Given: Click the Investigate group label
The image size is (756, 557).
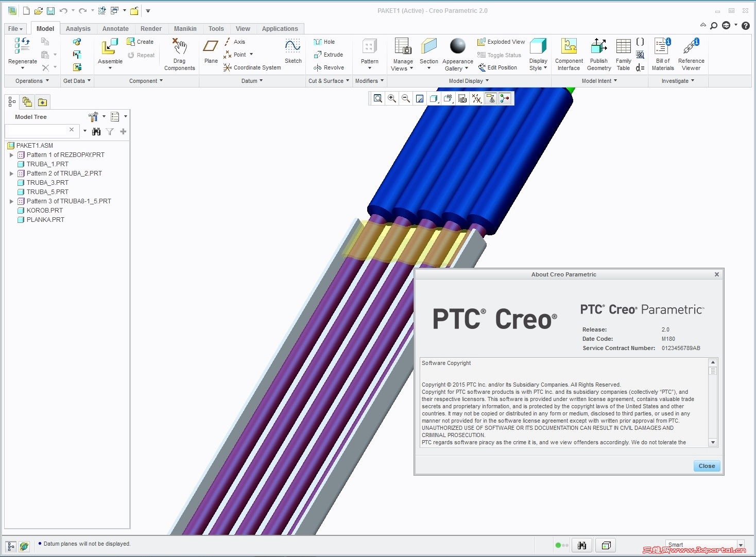Looking at the screenshot, I should (678, 81).
